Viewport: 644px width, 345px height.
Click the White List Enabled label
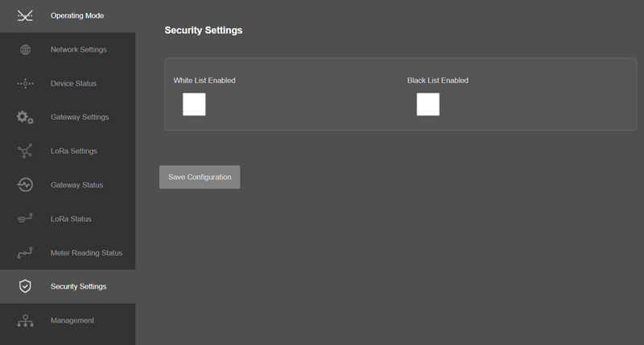(204, 81)
